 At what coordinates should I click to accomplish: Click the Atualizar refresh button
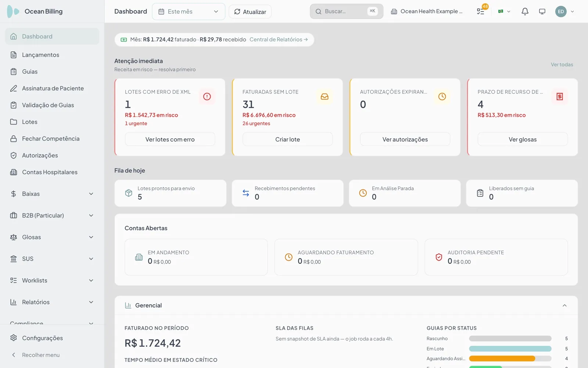(x=250, y=11)
